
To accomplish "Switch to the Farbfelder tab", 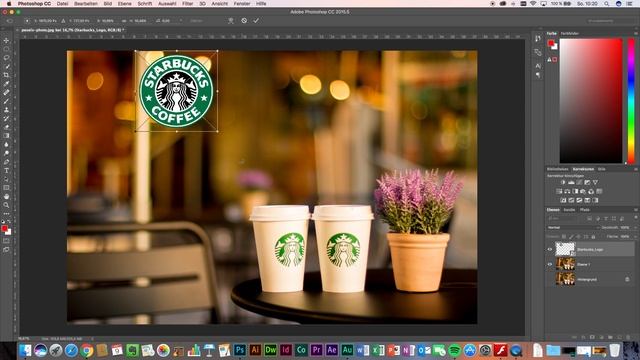I will 570,33.
